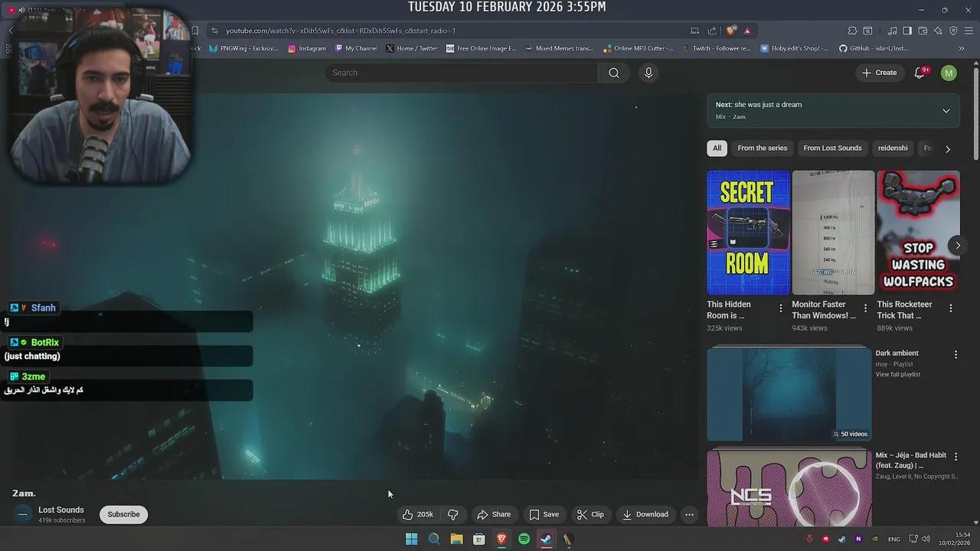Open options menu for This Rocketeer Trick video
The width and height of the screenshot is (980, 551).
click(x=951, y=308)
